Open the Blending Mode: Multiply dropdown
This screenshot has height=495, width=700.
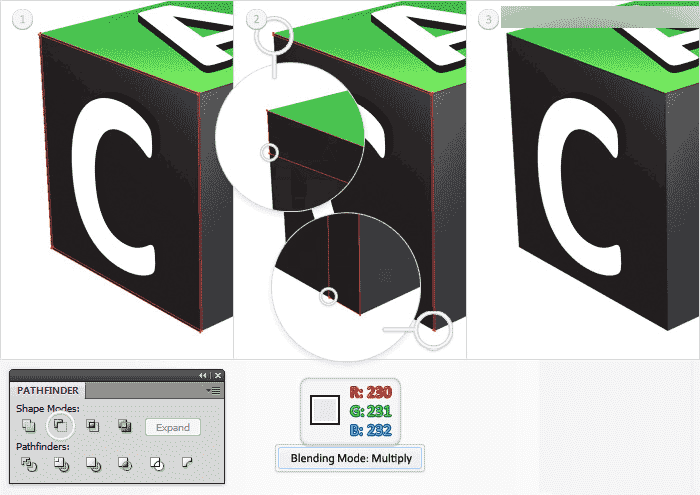[x=350, y=458]
